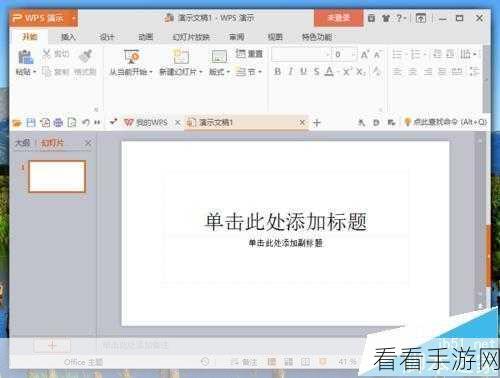The width and height of the screenshot is (500, 378).
Task: Click the Paste clipboard icon
Action: tap(25, 57)
